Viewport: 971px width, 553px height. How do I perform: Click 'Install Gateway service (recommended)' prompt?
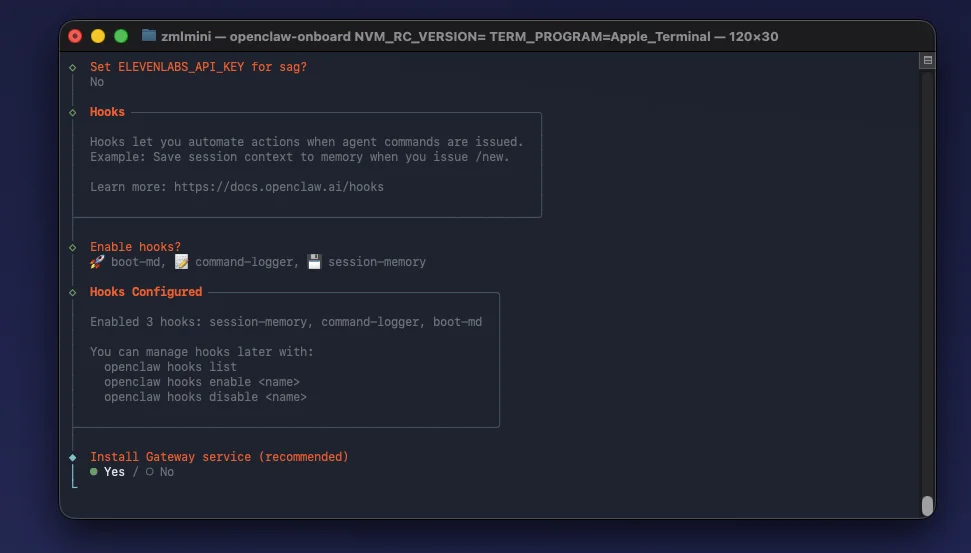pyautogui.click(x=219, y=457)
